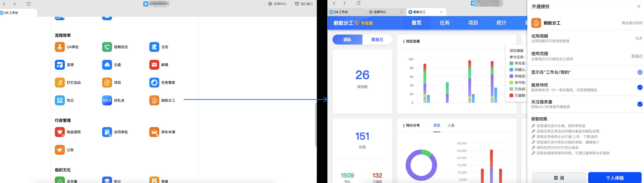Image resolution: width=644 pixels, height=183 pixels.
Task: Open the 任务 navigation tab
Action: pos(445,23)
